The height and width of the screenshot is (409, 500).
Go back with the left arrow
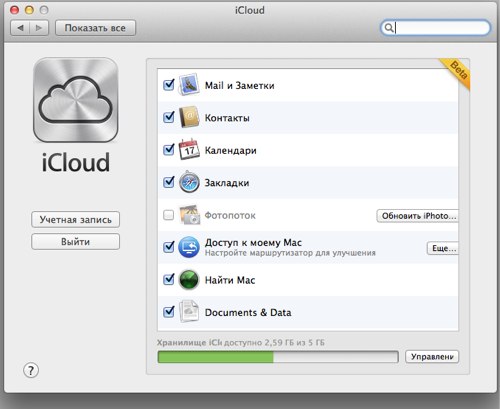tap(20, 28)
